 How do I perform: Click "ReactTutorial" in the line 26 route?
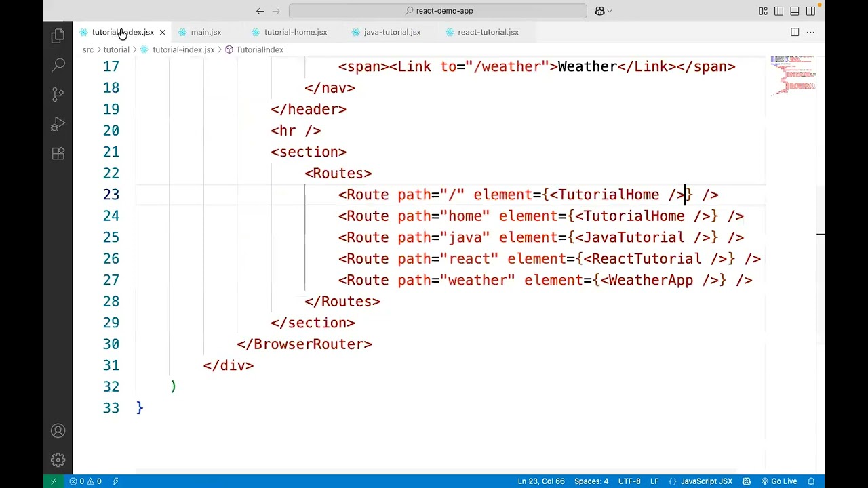647,258
